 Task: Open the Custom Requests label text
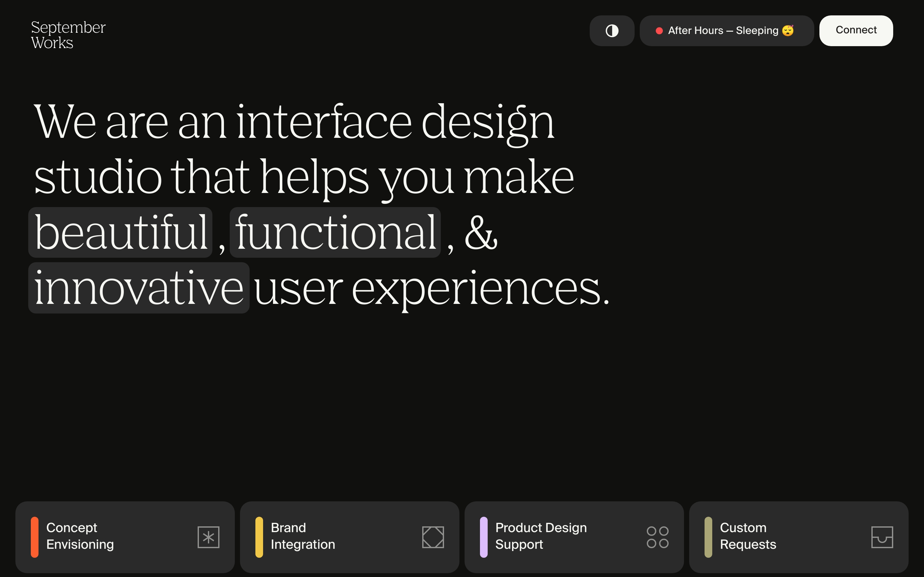pos(748,536)
